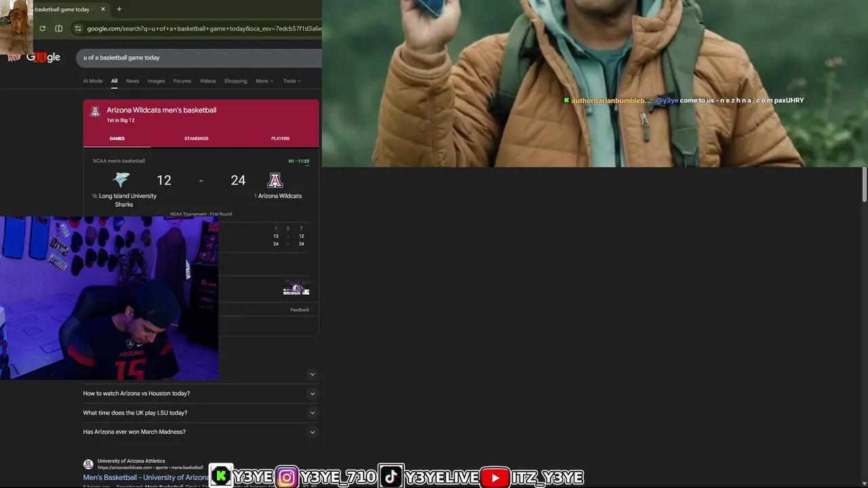Open a new browser tab

point(119,9)
